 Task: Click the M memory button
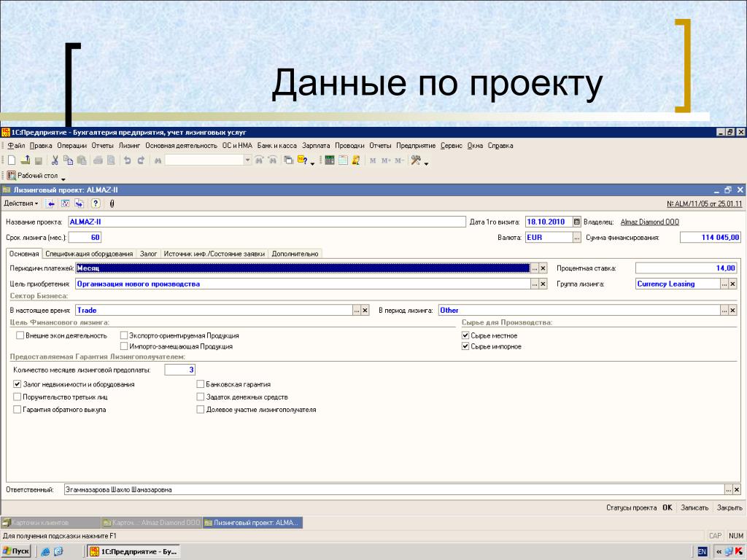click(x=373, y=160)
